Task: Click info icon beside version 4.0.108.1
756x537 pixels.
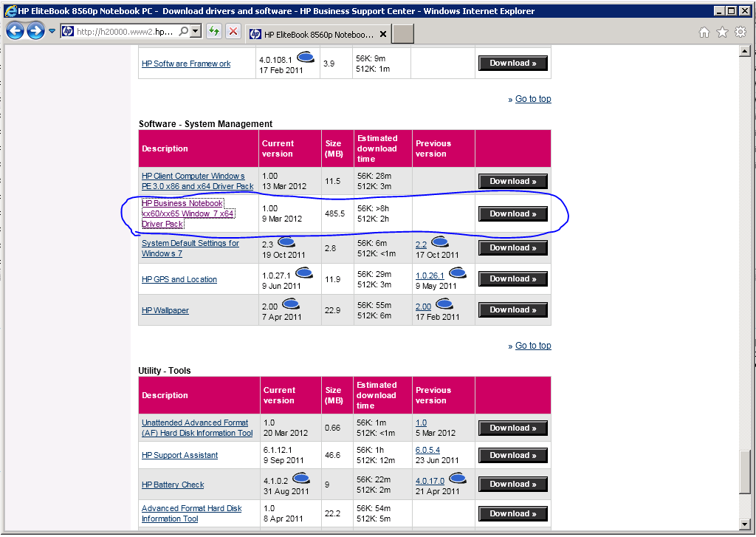Action: (305, 58)
